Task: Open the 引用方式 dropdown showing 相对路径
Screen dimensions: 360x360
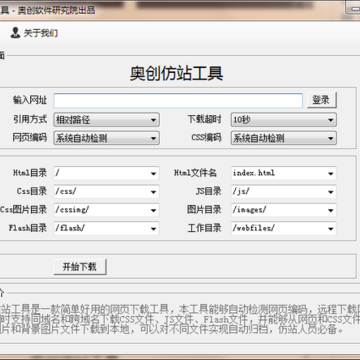Action: (x=106, y=120)
